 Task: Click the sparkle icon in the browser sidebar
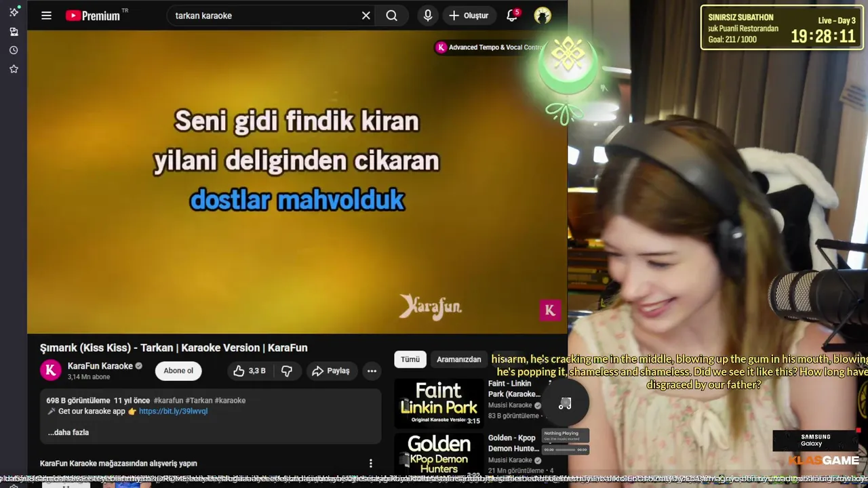tap(14, 12)
